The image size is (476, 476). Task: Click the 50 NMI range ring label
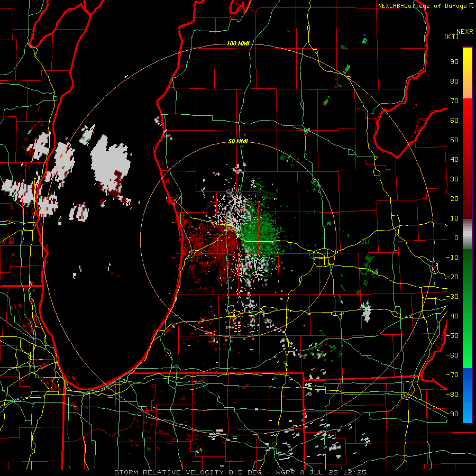click(238, 141)
